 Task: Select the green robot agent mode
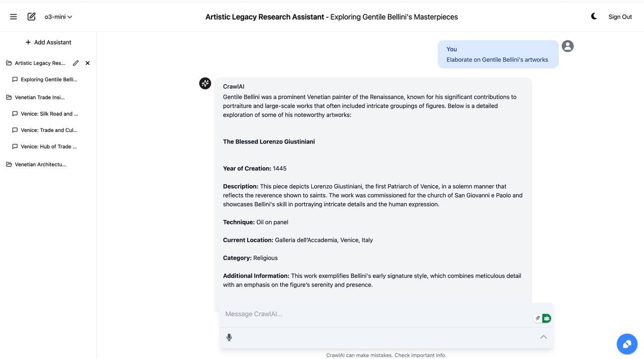coord(546,318)
